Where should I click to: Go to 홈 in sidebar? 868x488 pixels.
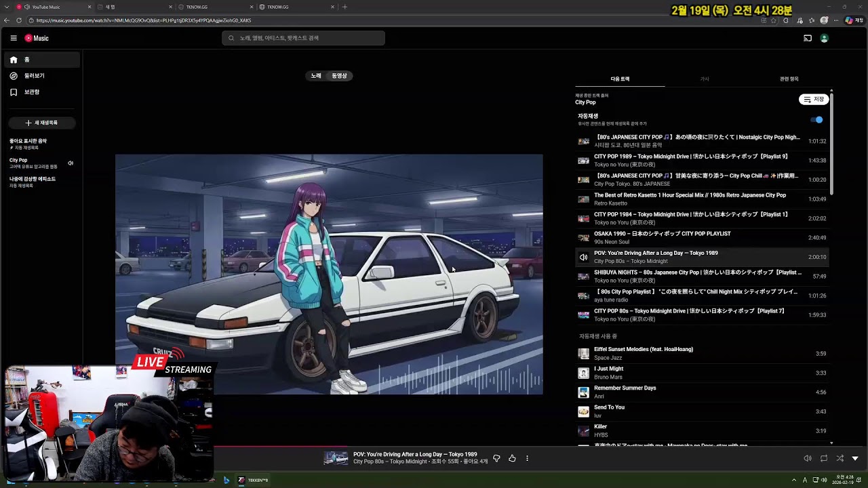coord(42,60)
